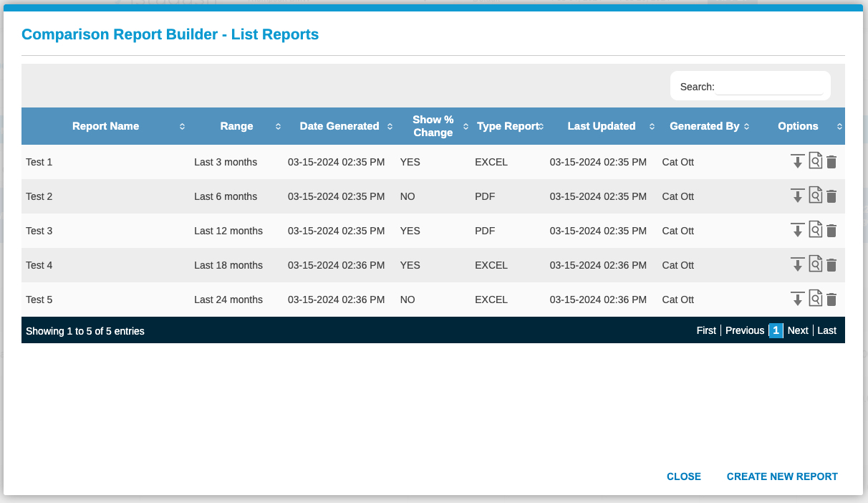868x503 pixels.
Task: Download the Test 3 report
Action: coord(797,230)
